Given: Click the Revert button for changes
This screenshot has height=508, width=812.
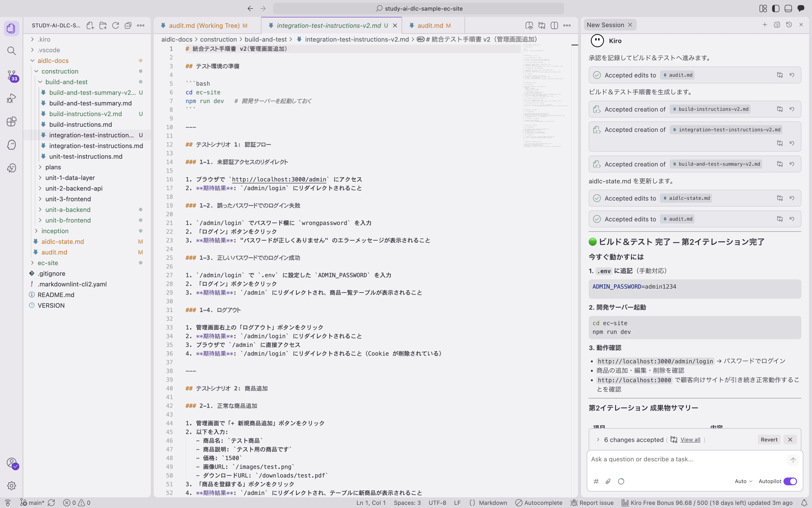Looking at the screenshot, I should pyautogui.click(x=769, y=440).
